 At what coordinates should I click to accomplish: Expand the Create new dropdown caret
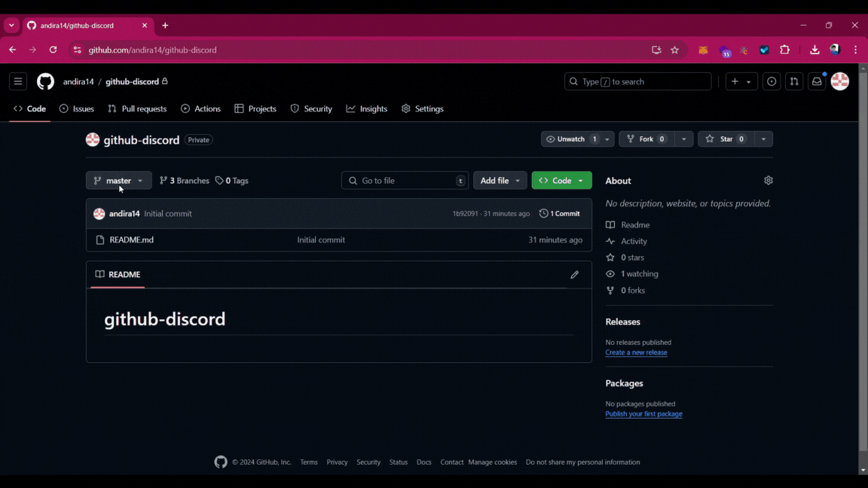(x=748, y=82)
